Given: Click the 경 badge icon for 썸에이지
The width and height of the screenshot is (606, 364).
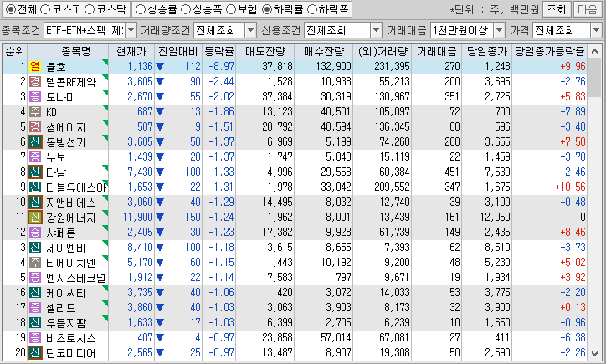Looking at the screenshot, I should [x=35, y=126].
